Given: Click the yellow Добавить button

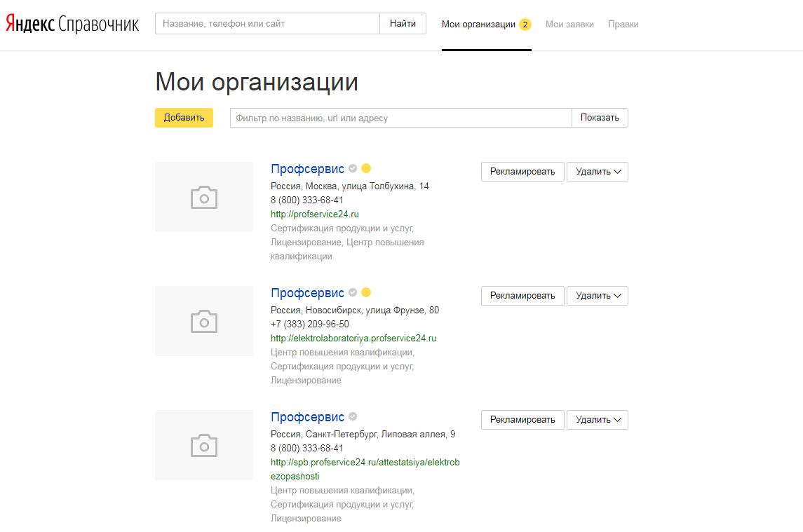Looking at the screenshot, I should (184, 118).
